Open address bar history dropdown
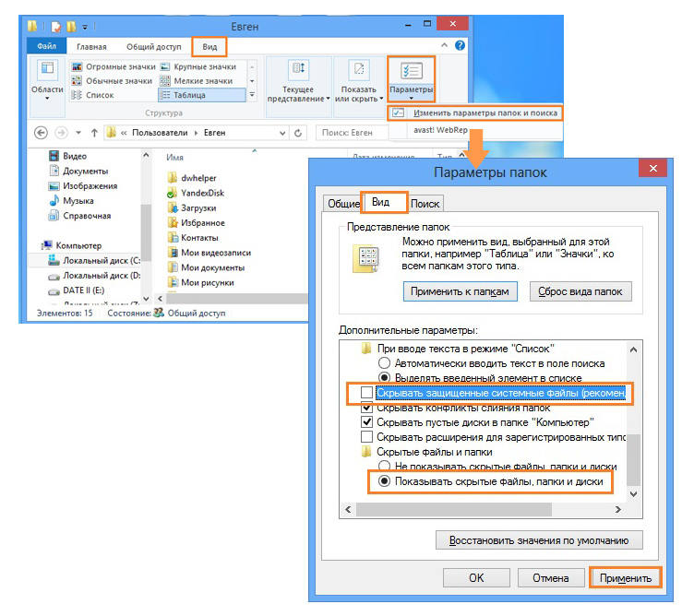This screenshot has width=694, height=616. tap(282, 133)
